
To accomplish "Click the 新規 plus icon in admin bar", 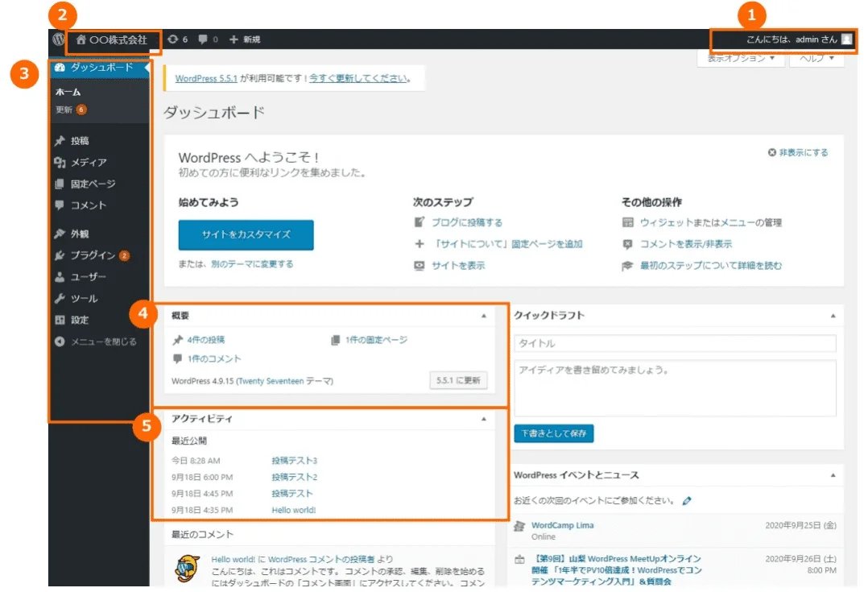I will 234,39.
